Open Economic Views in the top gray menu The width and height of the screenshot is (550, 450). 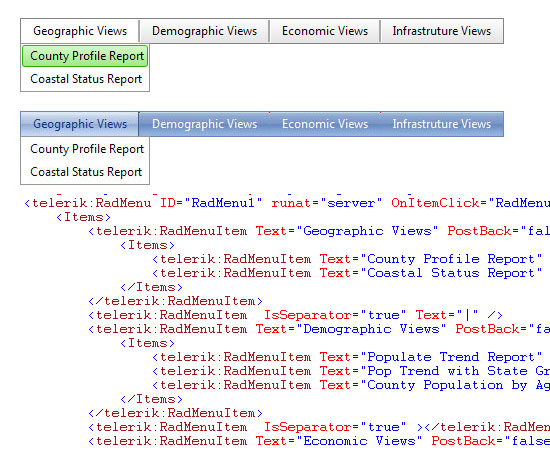[x=325, y=31]
